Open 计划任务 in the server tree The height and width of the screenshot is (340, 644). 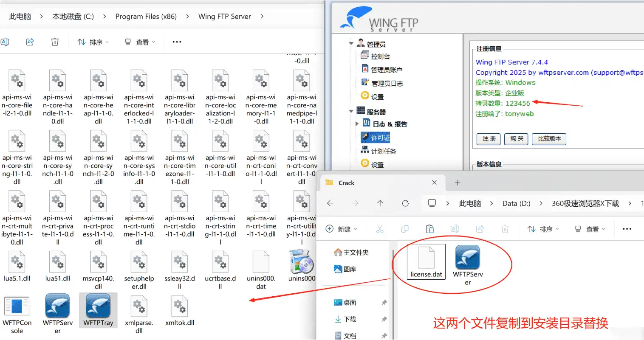coord(378,151)
